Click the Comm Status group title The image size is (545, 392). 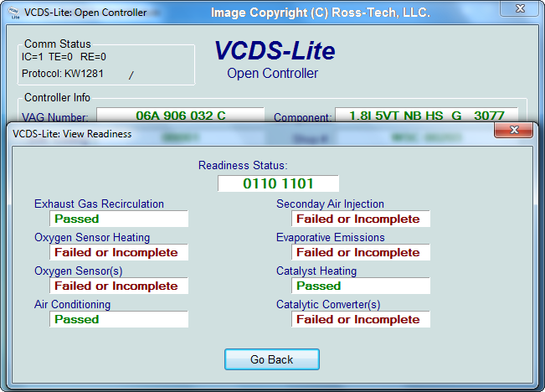[58, 44]
